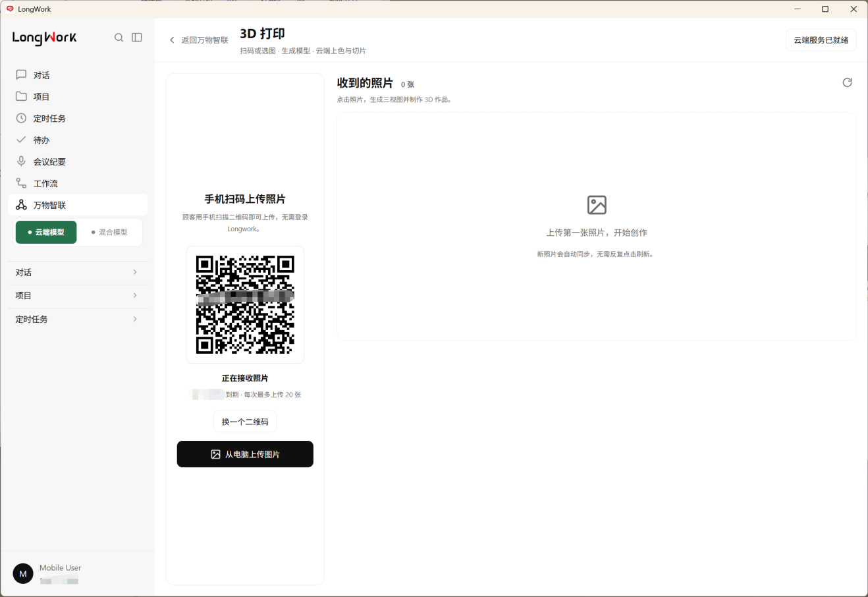This screenshot has width=868, height=597.
Task: Click the back arrow next to 返回万物智联
Action: [173, 40]
